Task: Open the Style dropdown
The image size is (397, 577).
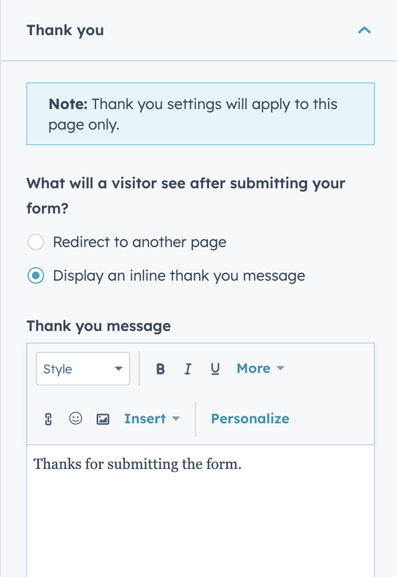Action: [x=83, y=369]
